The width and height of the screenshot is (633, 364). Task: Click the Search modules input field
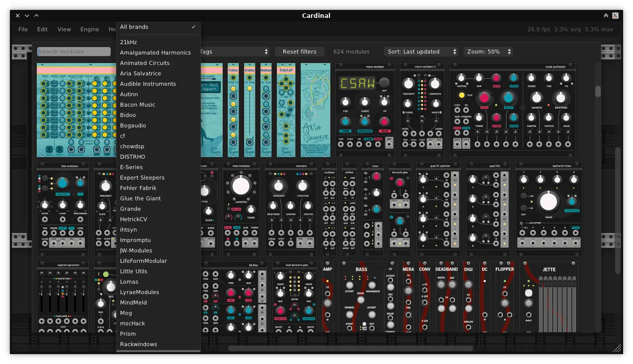pos(73,51)
